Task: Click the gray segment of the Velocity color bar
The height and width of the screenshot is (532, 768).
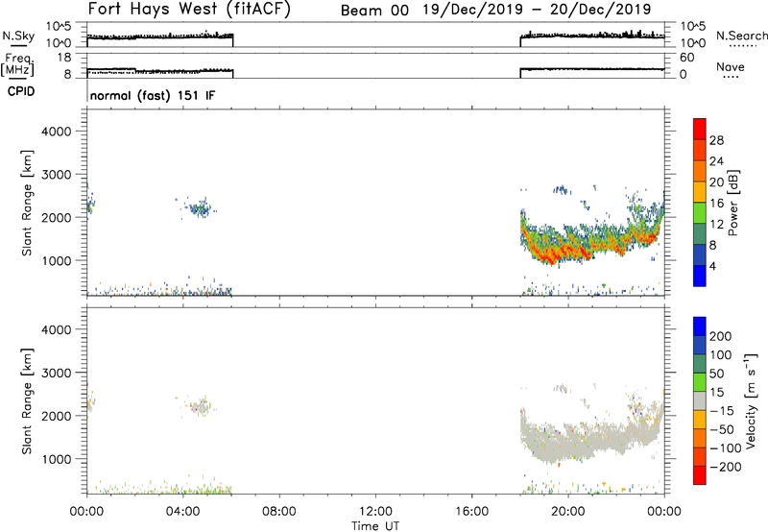Action: tap(700, 401)
